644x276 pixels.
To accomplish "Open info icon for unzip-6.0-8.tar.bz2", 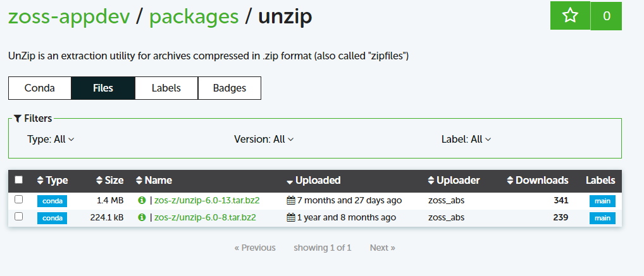I will point(142,217).
